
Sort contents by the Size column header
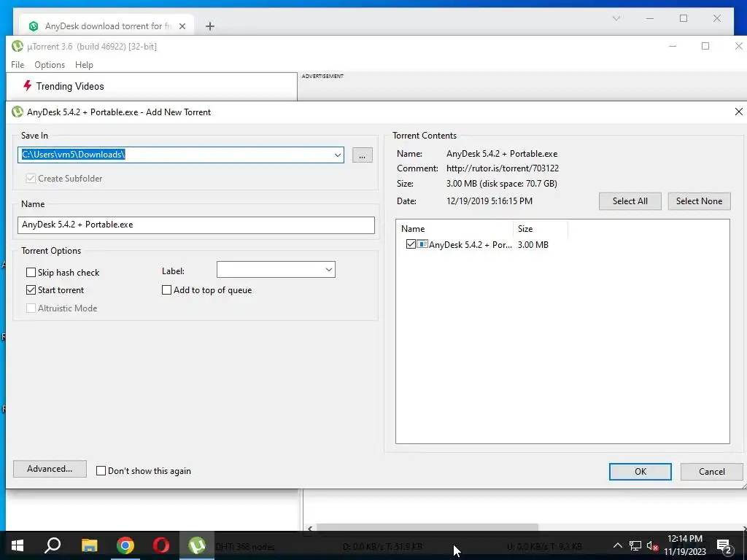(541, 228)
